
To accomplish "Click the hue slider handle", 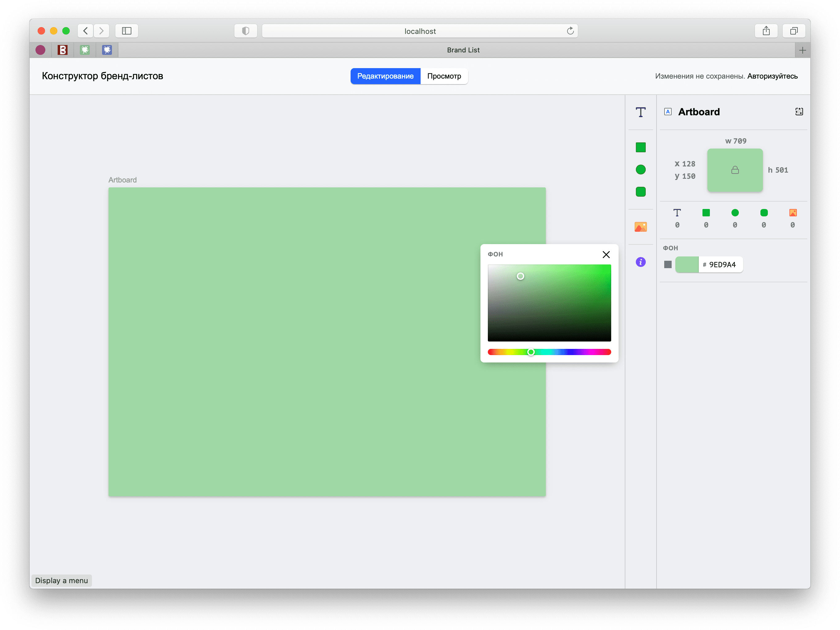I will (x=530, y=352).
